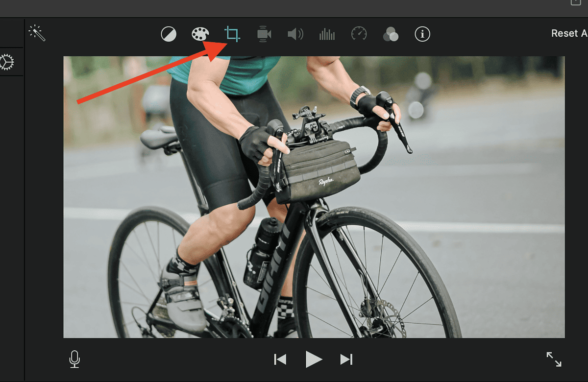Record voiceover with the microphone icon
The height and width of the screenshot is (382, 588).
(x=74, y=359)
